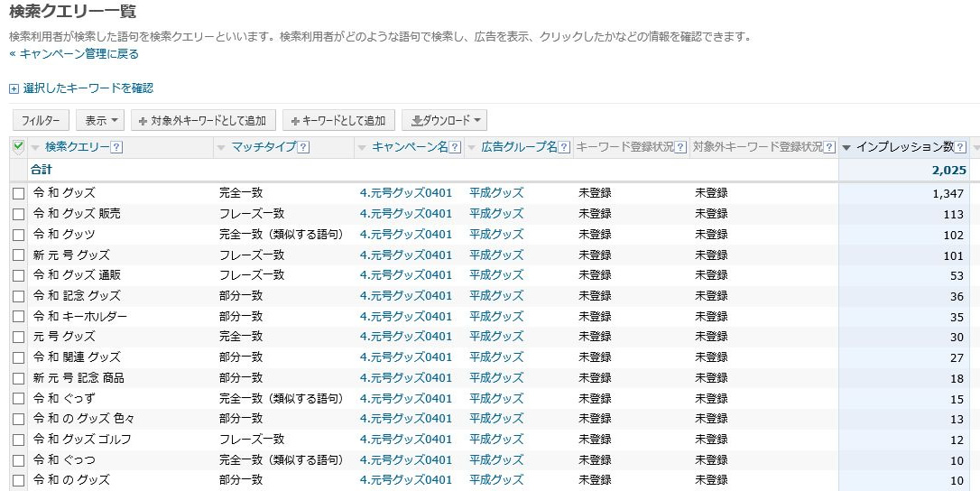This screenshot has width=980, height=491.
Task: Click help icon for キーワード登録状況 column
Action: [x=680, y=147]
